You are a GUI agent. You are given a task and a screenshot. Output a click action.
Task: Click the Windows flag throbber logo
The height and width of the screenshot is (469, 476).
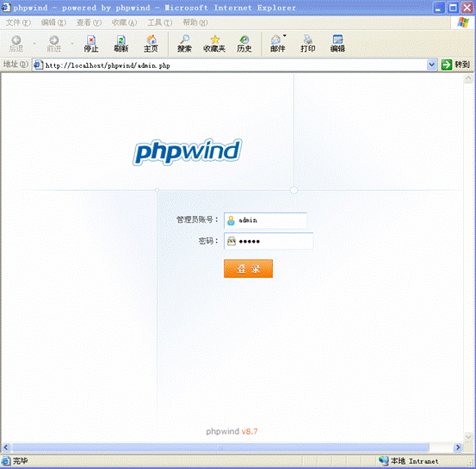(462, 22)
